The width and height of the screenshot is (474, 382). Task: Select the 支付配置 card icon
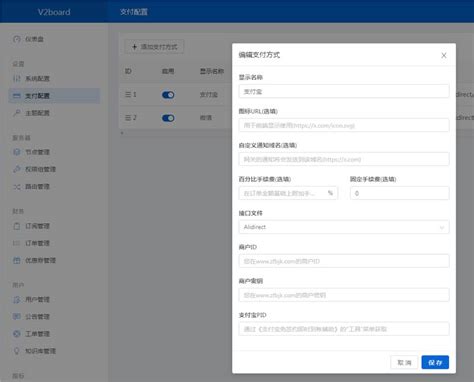(17, 96)
